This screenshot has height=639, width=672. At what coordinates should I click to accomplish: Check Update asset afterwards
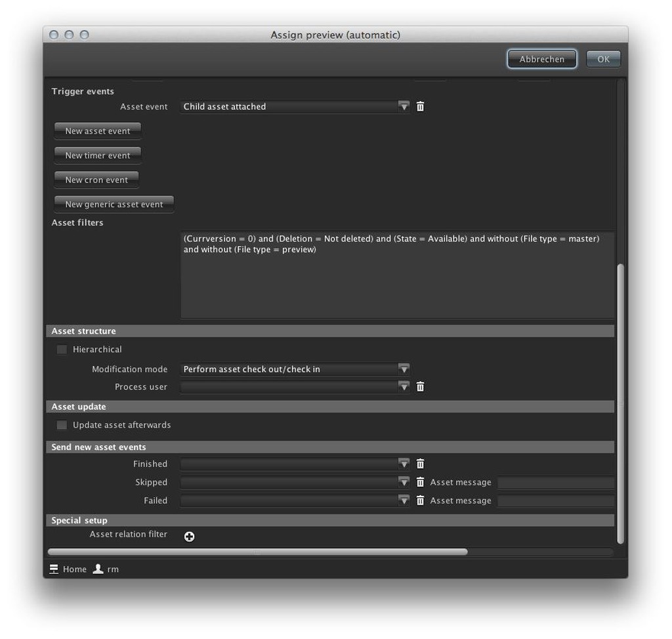[62, 424]
